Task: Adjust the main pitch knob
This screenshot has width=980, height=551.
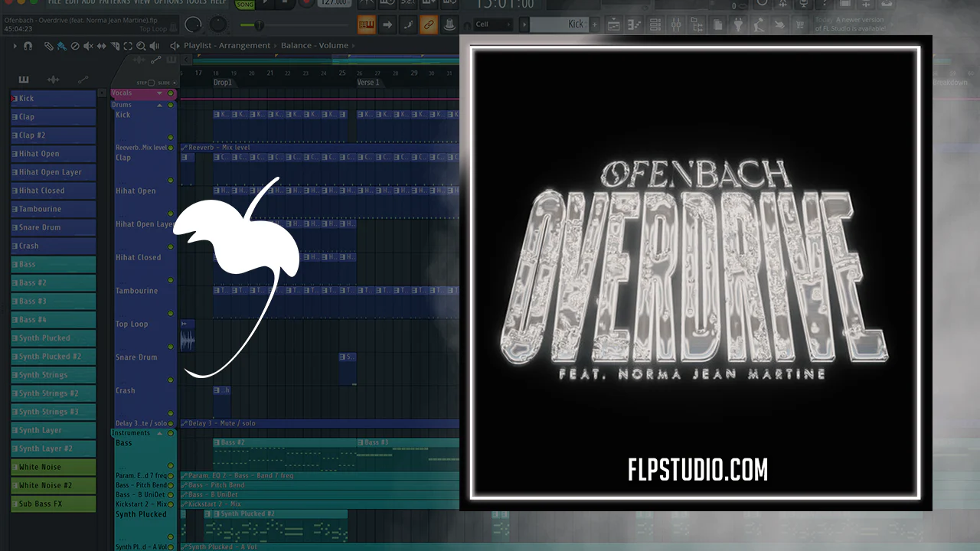Action: pos(218,25)
